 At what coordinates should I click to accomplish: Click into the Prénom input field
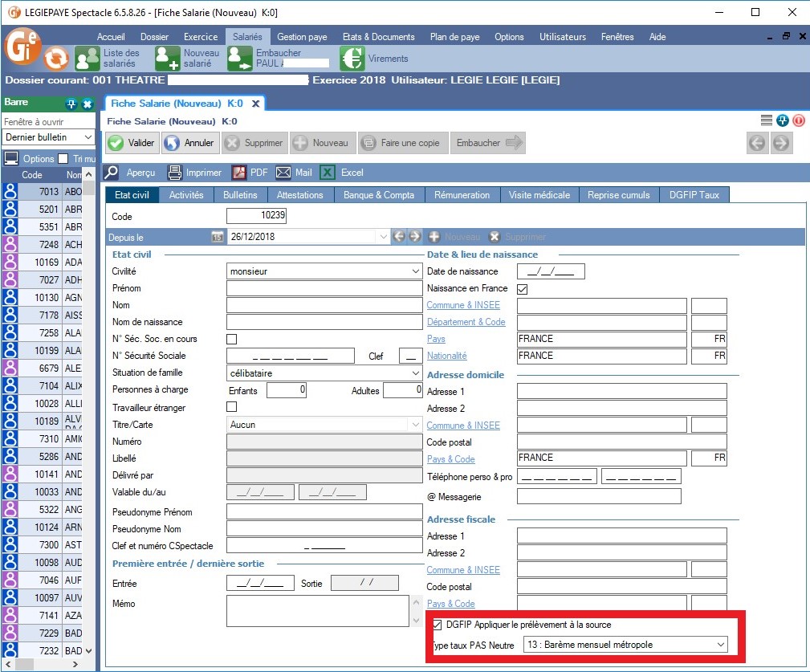pyautogui.click(x=324, y=288)
